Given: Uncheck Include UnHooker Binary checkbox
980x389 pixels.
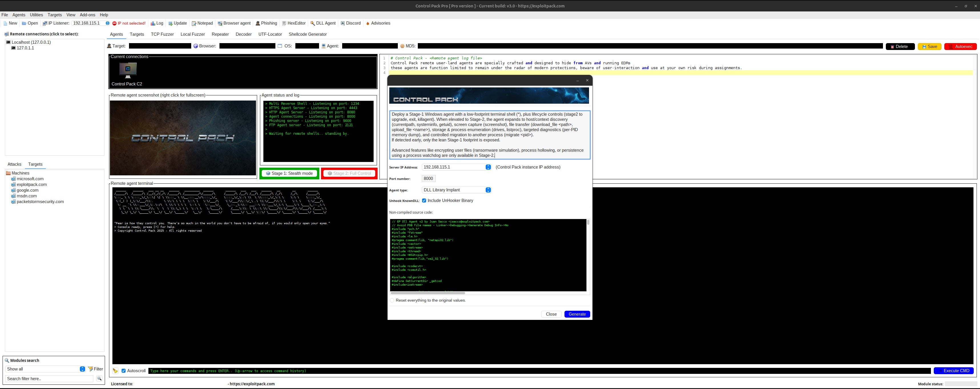Looking at the screenshot, I should click(x=424, y=200).
